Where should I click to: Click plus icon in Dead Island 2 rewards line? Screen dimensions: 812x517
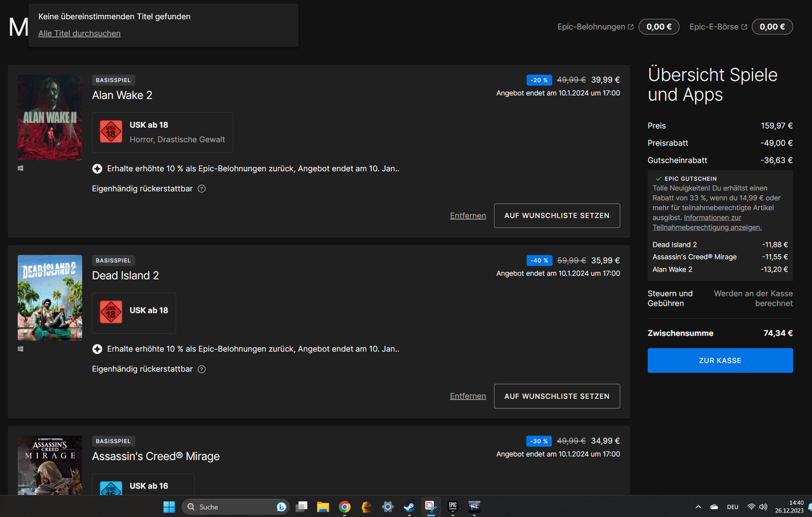97,349
